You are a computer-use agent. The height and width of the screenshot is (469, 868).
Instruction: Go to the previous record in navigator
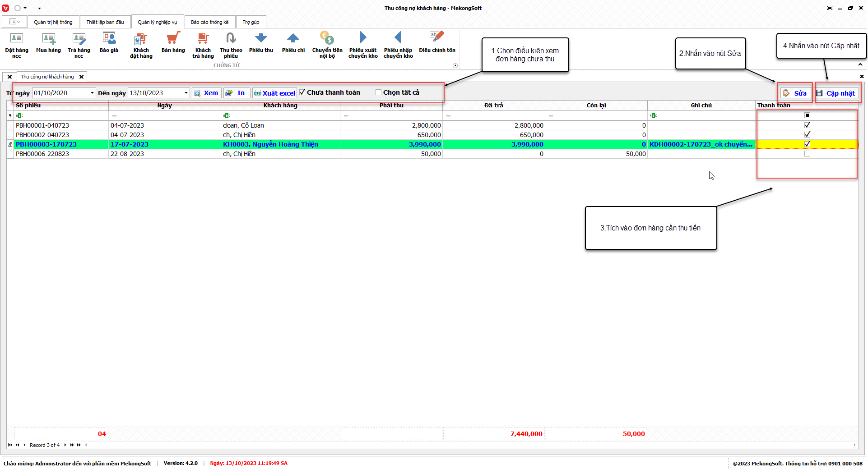tap(24, 445)
